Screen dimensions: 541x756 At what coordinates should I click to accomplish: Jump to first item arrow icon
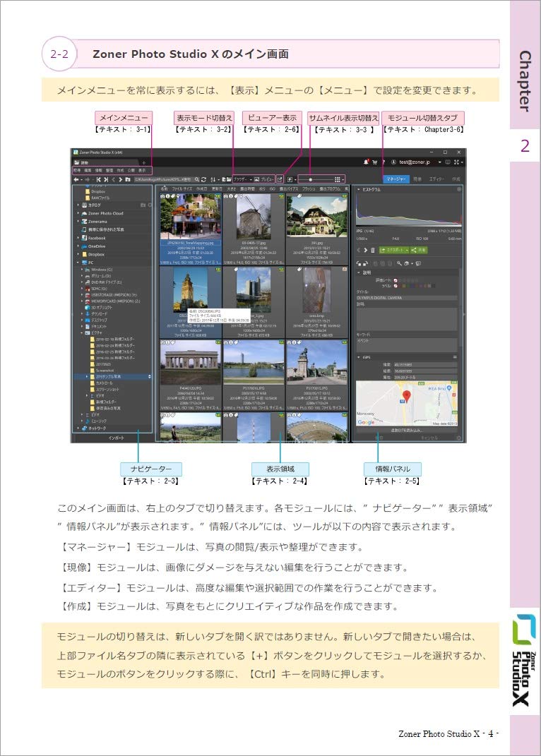tap(99, 179)
